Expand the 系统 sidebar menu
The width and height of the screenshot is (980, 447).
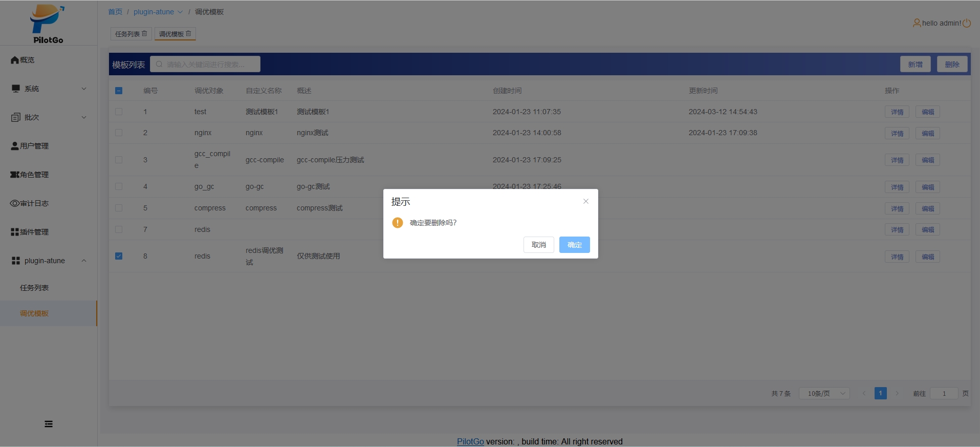[49, 89]
